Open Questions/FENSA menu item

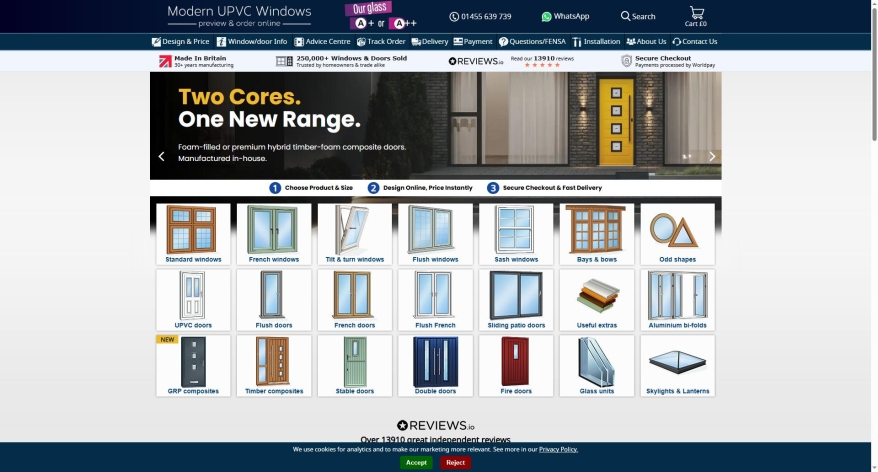pos(533,41)
